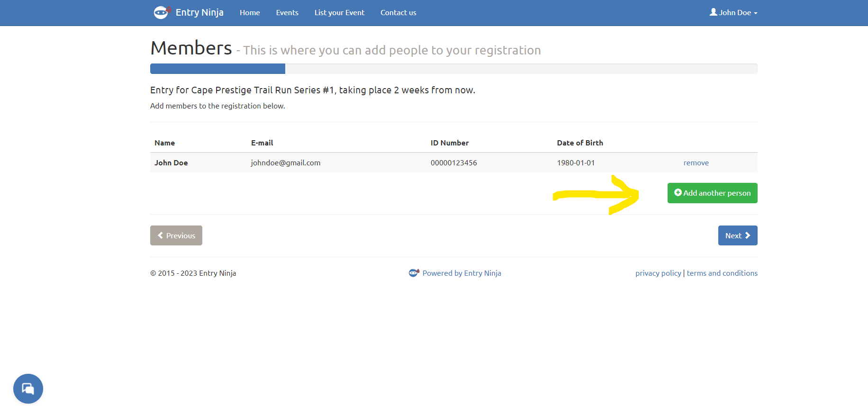Click the right chevron on Next button

pos(748,235)
